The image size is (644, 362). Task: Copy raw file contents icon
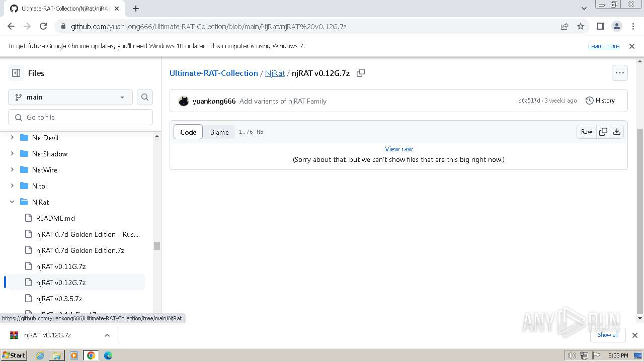603,132
